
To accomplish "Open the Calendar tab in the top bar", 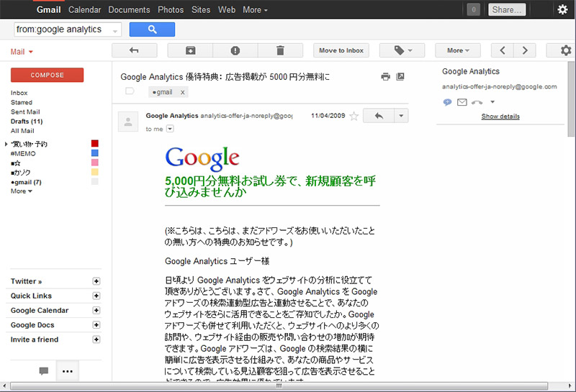I will point(84,10).
